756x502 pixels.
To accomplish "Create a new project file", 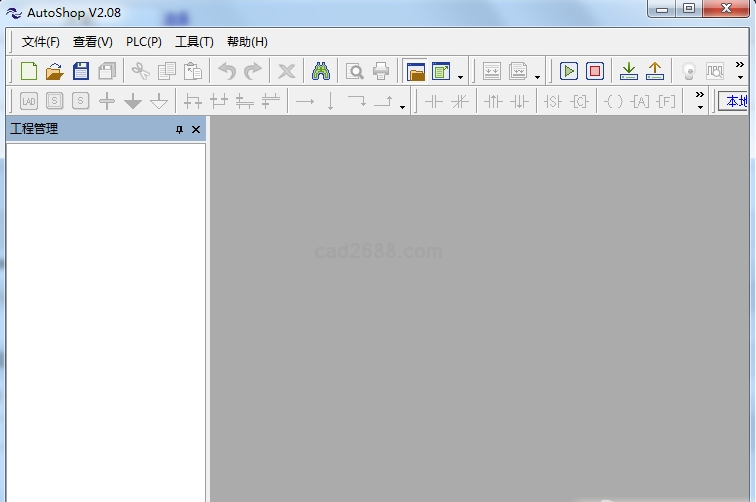I will coord(29,71).
